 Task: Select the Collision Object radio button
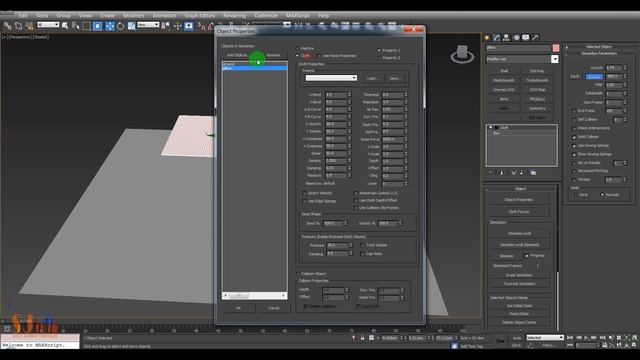tap(298, 274)
